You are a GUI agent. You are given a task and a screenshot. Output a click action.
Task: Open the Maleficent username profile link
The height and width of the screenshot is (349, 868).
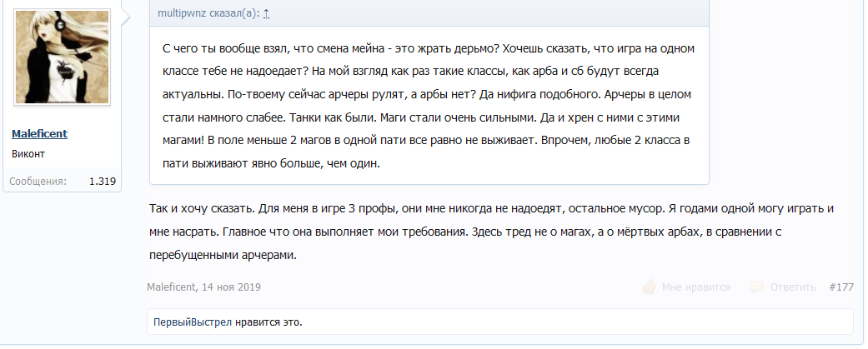39,133
